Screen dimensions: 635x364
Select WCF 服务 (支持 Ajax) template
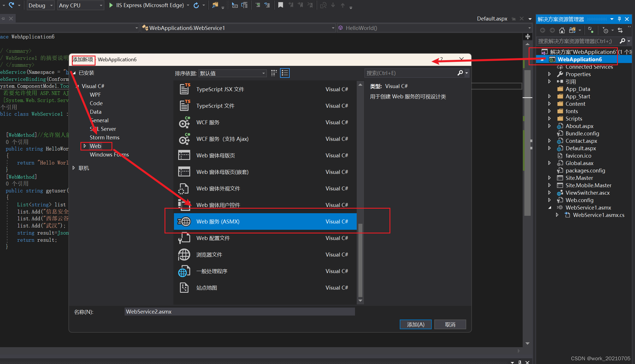pos(265,139)
